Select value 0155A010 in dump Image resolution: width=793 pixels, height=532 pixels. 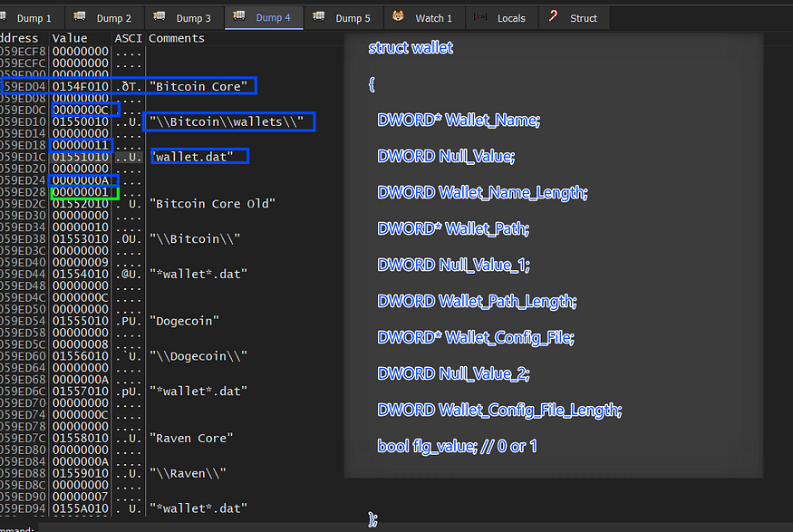pos(81,508)
